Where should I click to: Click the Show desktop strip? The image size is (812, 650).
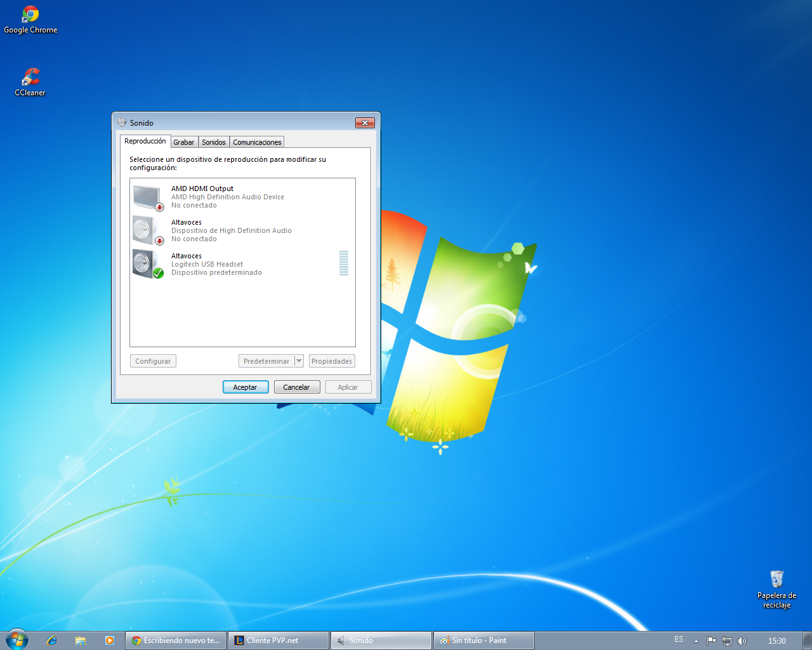(807, 640)
